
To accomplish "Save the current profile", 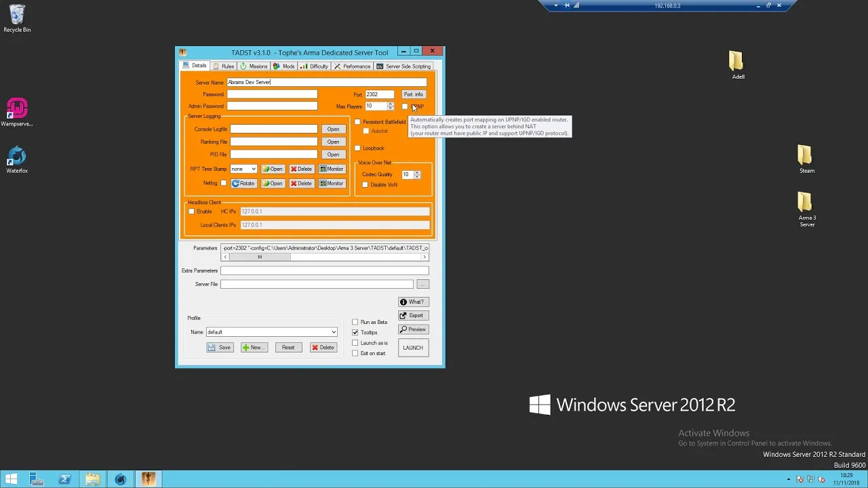I will click(x=220, y=347).
